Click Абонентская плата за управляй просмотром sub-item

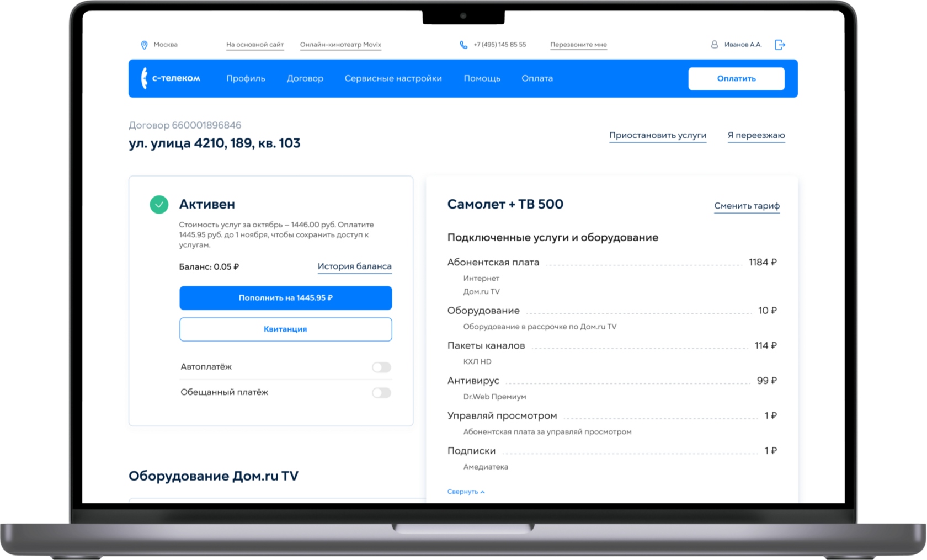pyautogui.click(x=547, y=432)
